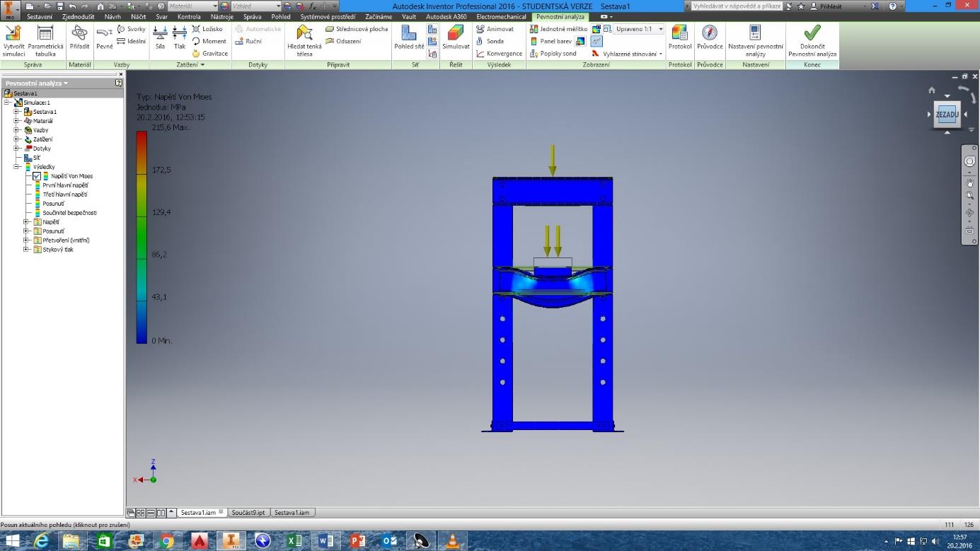Viewport: 980px width, 551px height.
Task: Open the Konvergence plot
Action: tap(499, 53)
